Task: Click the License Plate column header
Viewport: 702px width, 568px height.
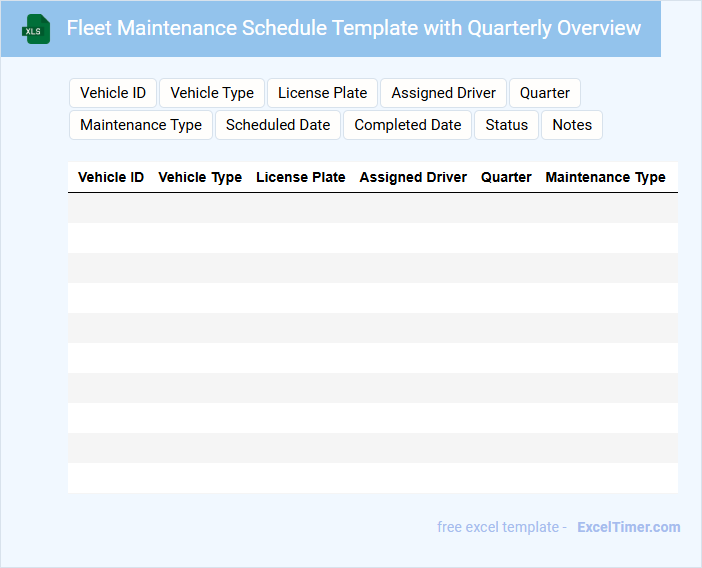Action: (x=301, y=177)
